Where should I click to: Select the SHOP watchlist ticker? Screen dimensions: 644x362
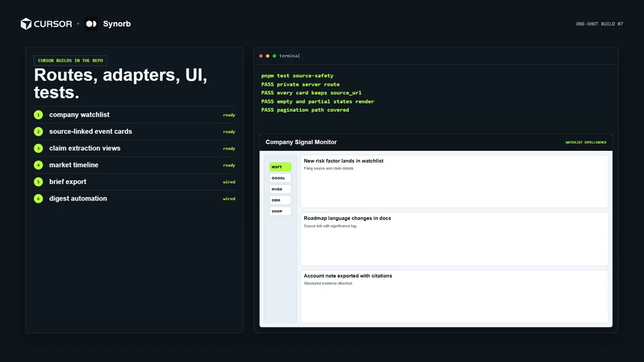coord(280,211)
